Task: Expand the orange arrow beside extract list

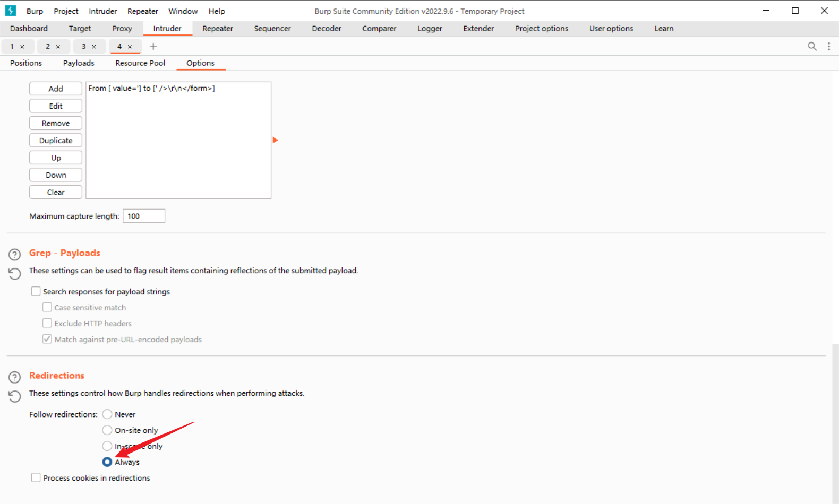Action: tap(275, 140)
